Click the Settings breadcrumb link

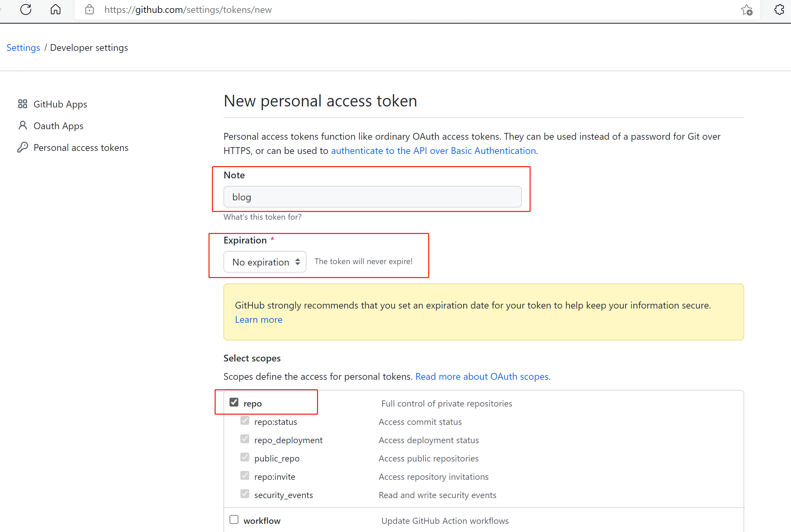pyautogui.click(x=23, y=48)
